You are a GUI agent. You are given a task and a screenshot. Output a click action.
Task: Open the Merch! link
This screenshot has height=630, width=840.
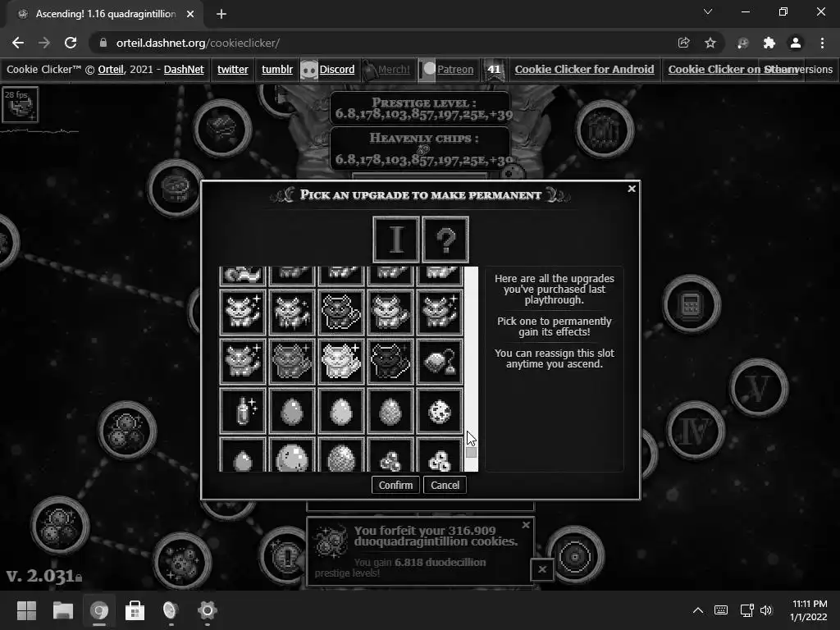pos(394,70)
